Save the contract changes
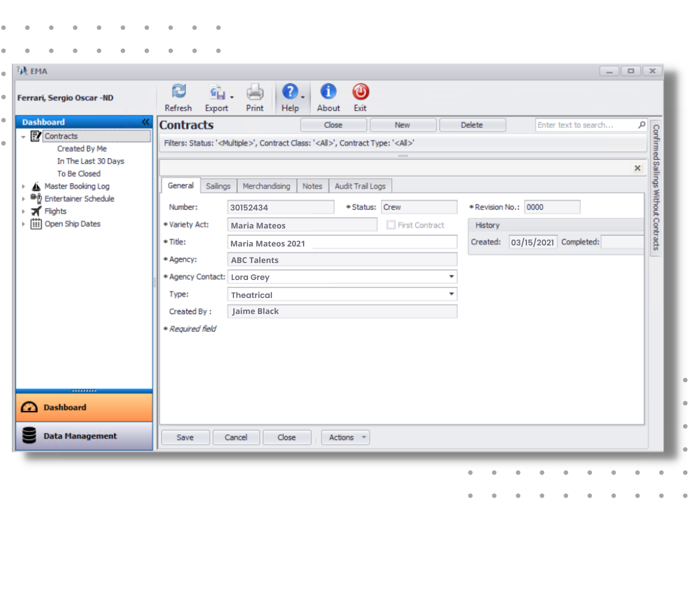Viewport: 700px width, 600px height. point(185,437)
